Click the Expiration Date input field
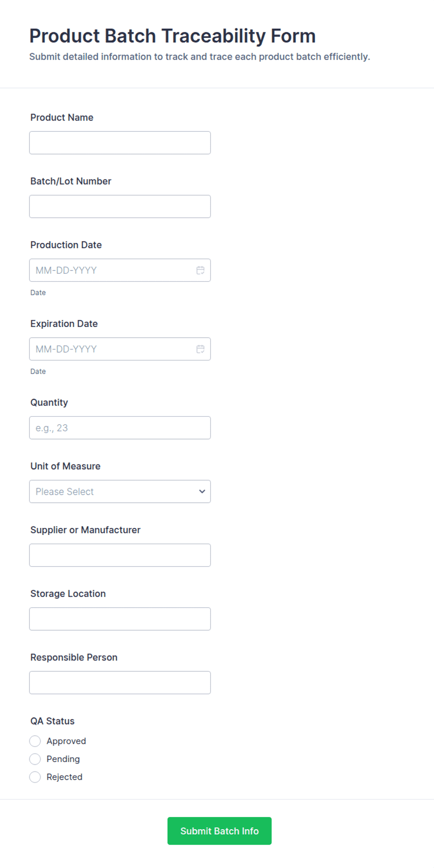 120,349
